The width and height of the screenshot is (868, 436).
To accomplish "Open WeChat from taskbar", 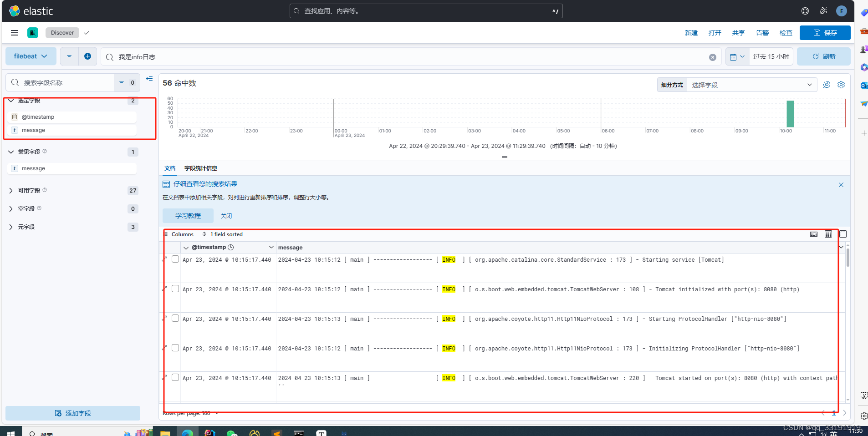I will 232,432.
